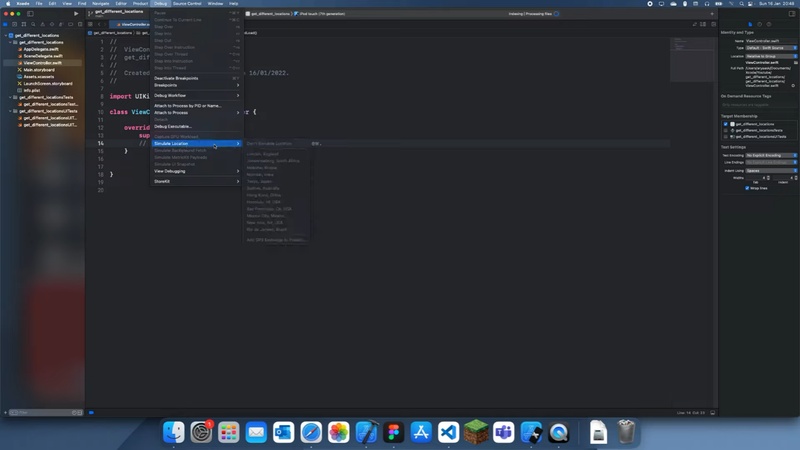Choose Debug Executable menu item
The width and height of the screenshot is (800, 450).
(x=196, y=126)
